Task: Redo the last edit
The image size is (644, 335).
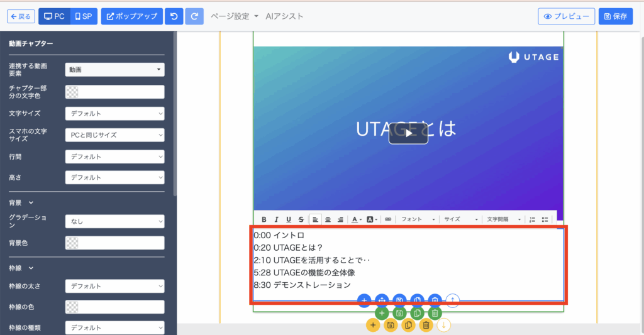Action: (x=194, y=16)
